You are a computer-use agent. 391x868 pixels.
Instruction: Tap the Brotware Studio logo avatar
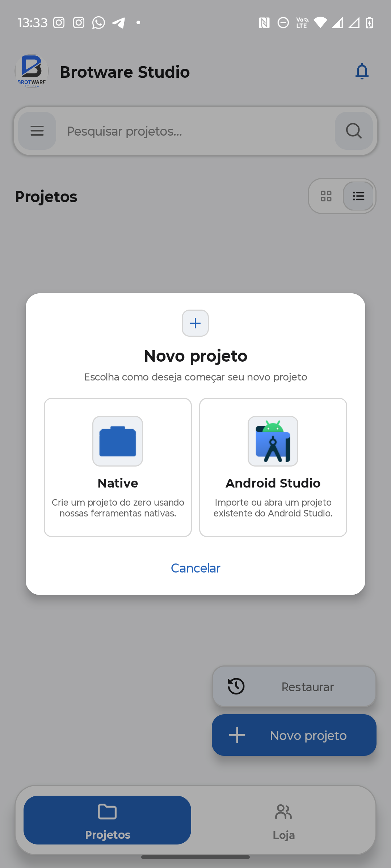pyautogui.click(x=31, y=71)
